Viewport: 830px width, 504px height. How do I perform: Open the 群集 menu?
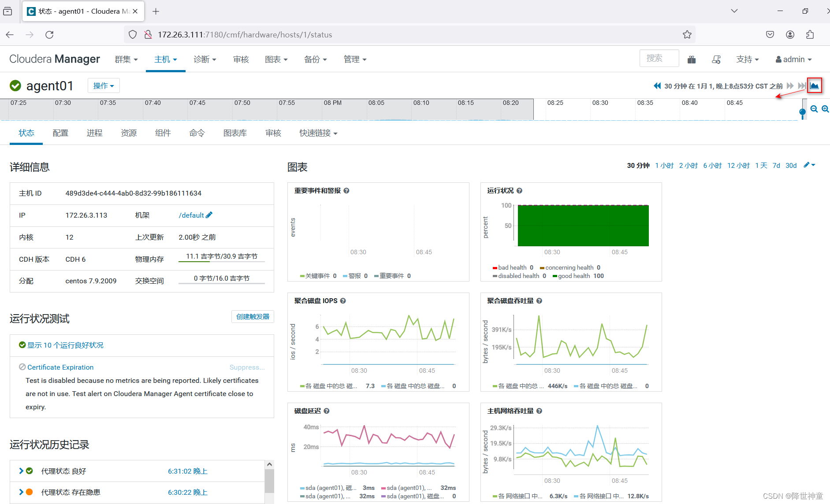(x=126, y=59)
